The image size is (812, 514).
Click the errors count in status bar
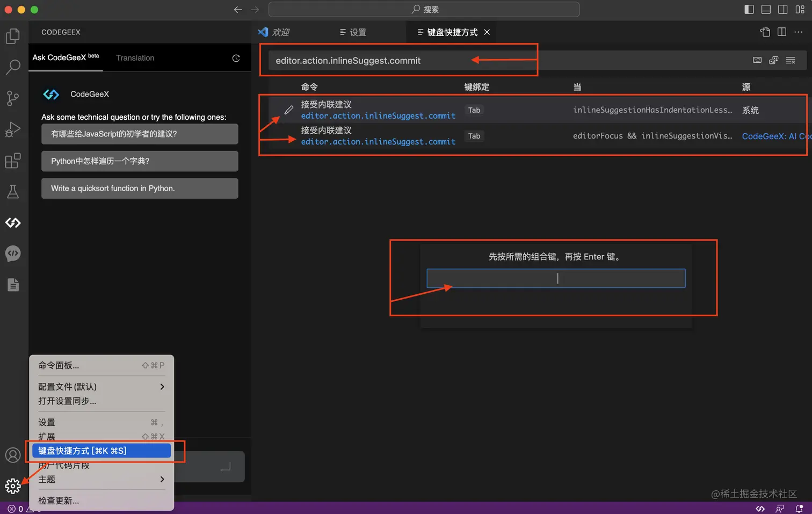[x=16, y=509]
